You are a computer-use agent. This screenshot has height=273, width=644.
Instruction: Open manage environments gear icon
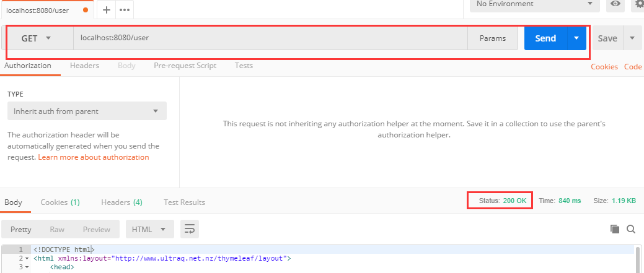tap(638, 4)
